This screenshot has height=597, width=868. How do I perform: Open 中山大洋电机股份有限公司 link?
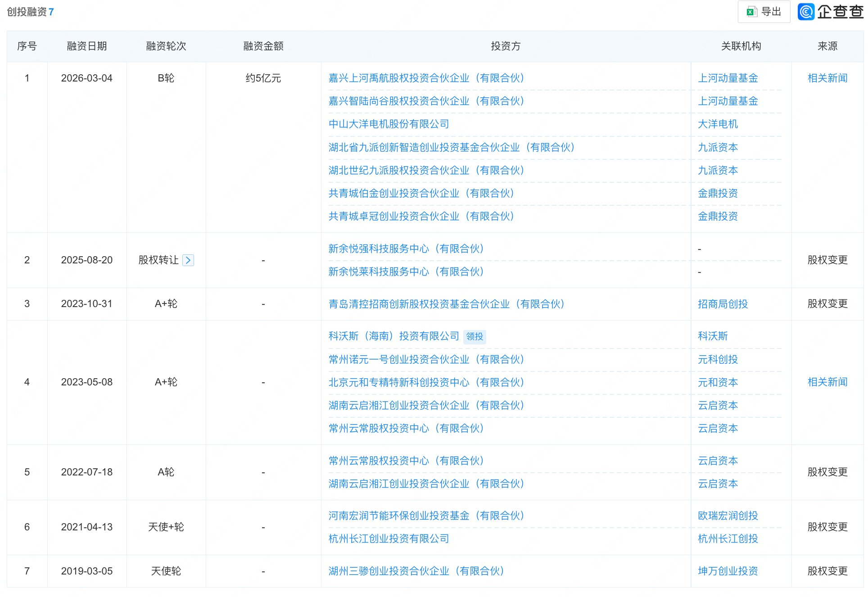point(389,124)
